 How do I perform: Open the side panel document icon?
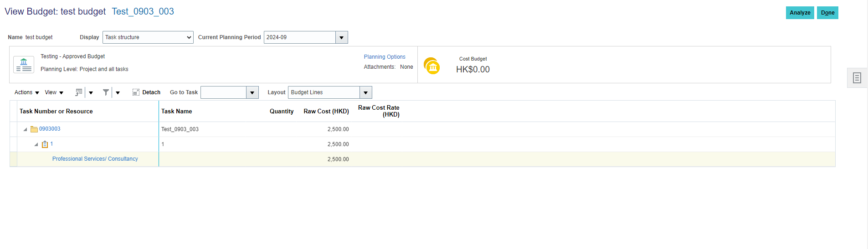pos(857,78)
